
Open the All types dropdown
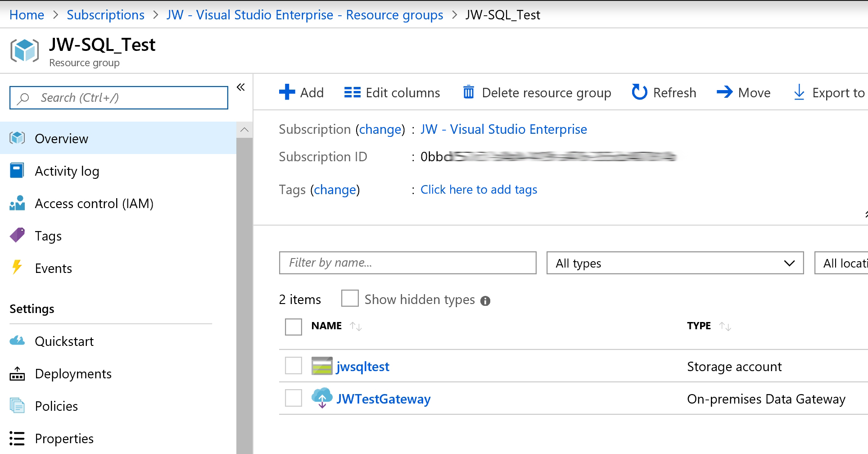click(675, 263)
